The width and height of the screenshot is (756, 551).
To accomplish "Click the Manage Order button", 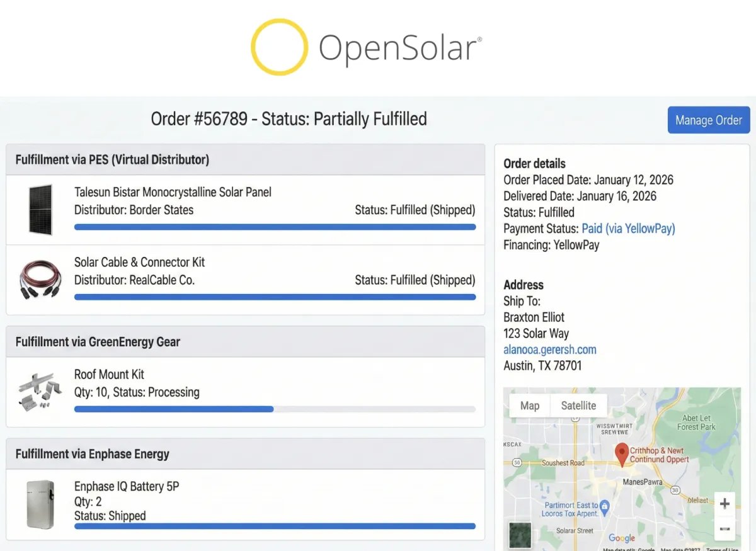I will point(708,120).
